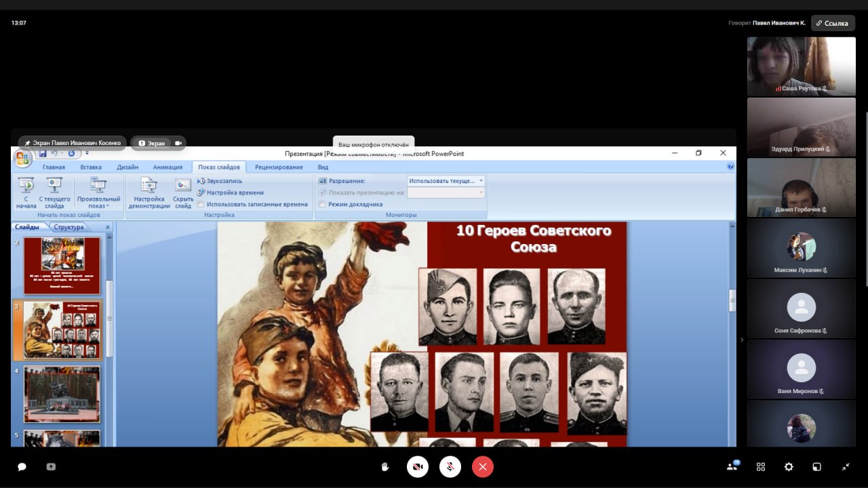This screenshot has height=488, width=868.
Task: Leave the call with red button
Action: 483,467
